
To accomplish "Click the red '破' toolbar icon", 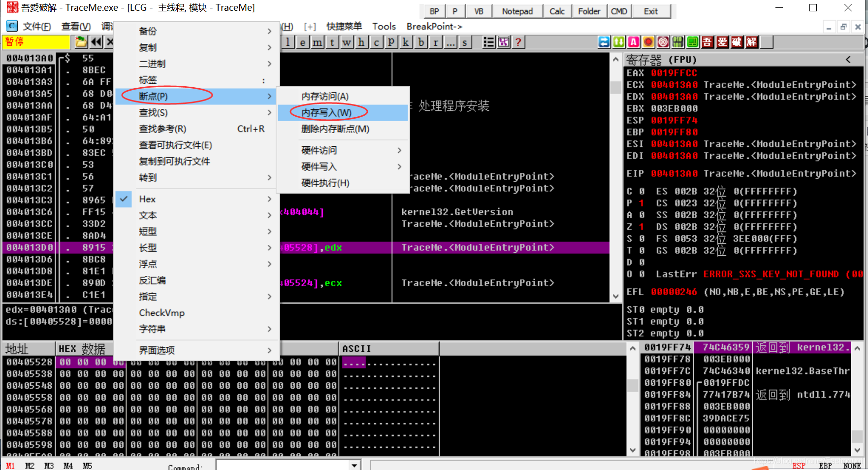I will click(737, 42).
